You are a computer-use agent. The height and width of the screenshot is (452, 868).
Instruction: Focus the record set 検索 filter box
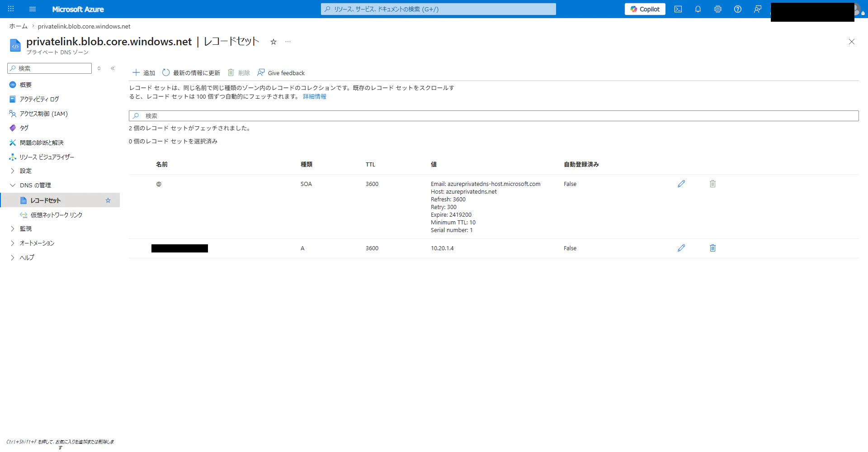(x=494, y=116)
